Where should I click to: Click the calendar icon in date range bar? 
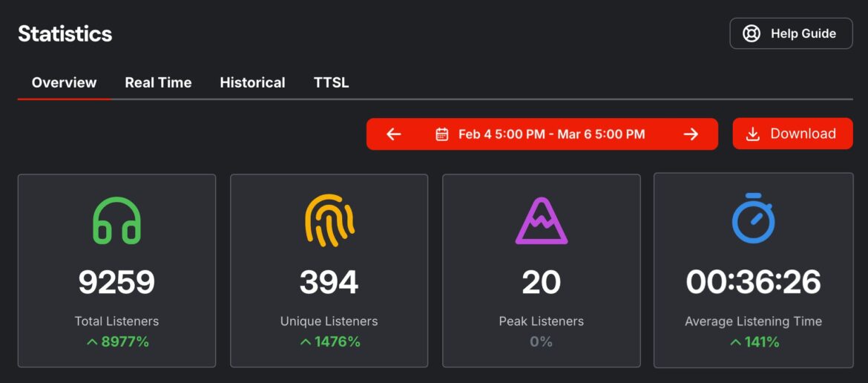click(x=442, y=134)
